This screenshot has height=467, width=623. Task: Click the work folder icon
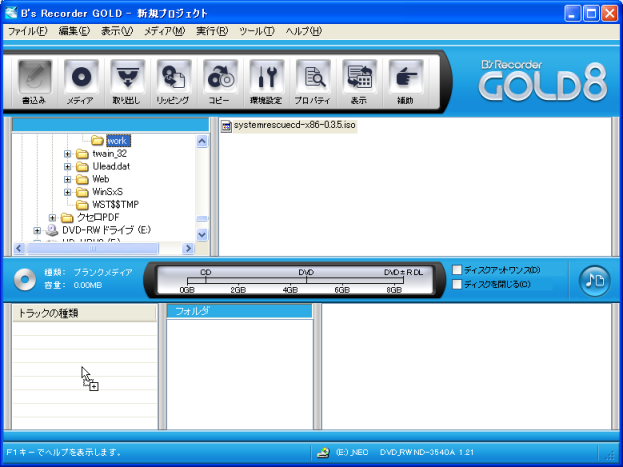click(x=97, y=140)
